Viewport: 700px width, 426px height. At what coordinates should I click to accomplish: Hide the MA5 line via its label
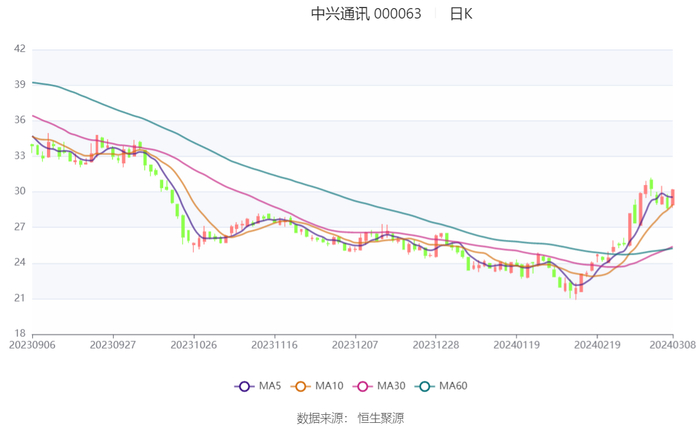270,386
